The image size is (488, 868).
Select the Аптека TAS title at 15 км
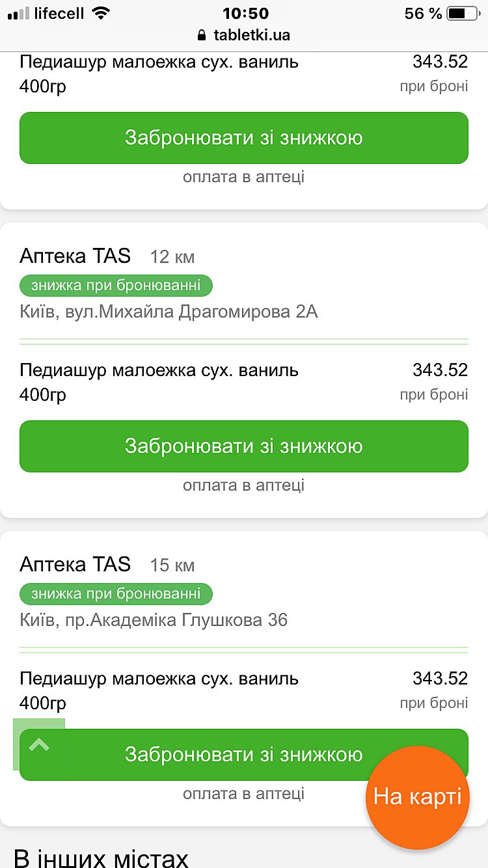pyautogui.click(x=75, y=564)
